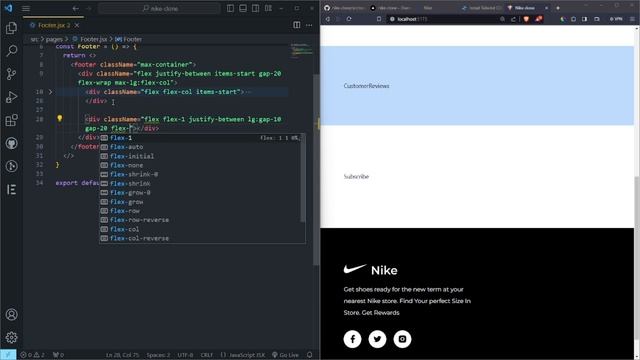Screen dimensions: 640x360
Task: Click the lightbulb code action icon
Action: tap(60, 118)
